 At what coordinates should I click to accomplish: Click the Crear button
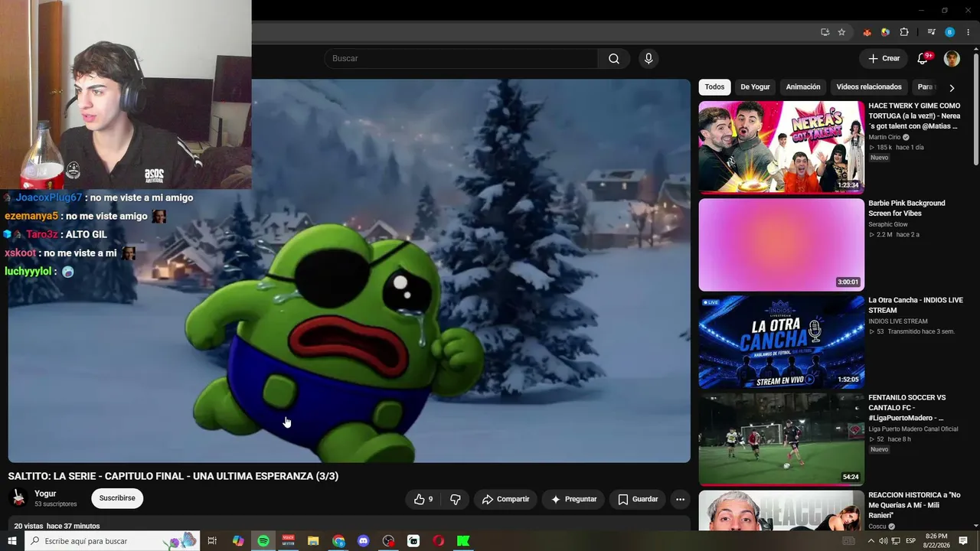884,59
